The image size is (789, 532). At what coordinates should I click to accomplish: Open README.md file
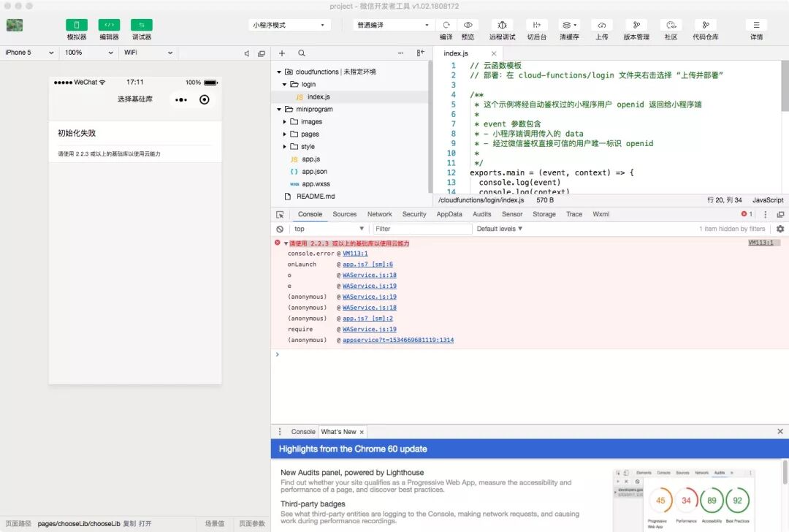tap(316, 197)
